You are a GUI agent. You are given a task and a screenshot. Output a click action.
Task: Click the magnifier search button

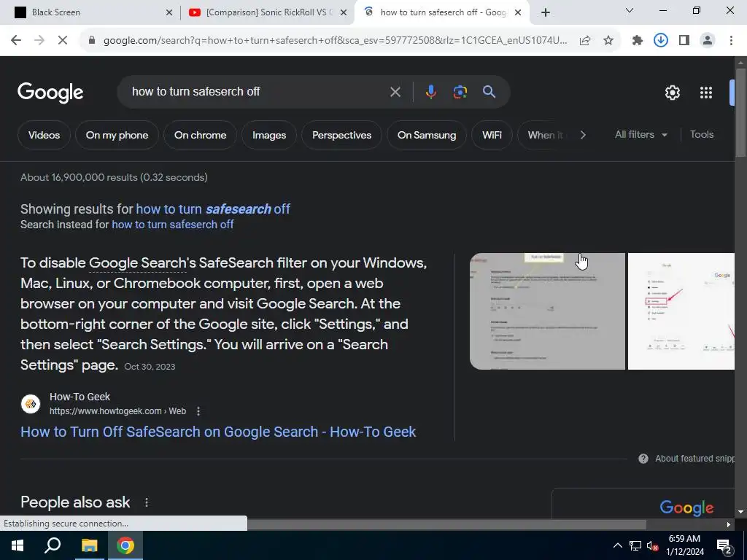click(x=489, y=92)
